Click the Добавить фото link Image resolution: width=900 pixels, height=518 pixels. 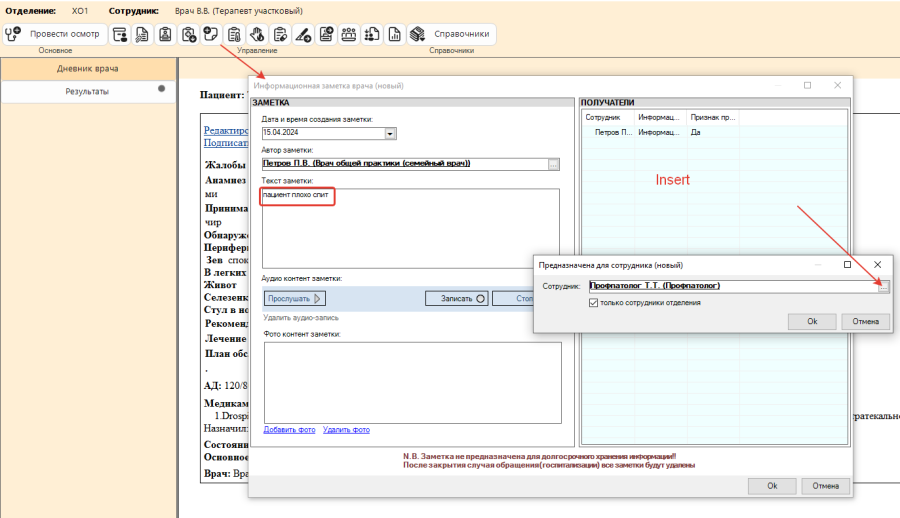tap(289, 430)
